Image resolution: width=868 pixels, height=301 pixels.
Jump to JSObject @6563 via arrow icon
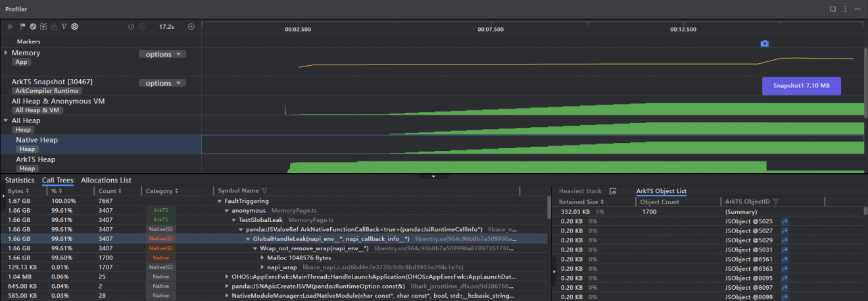pyautogui.click(x=784, y=269)
